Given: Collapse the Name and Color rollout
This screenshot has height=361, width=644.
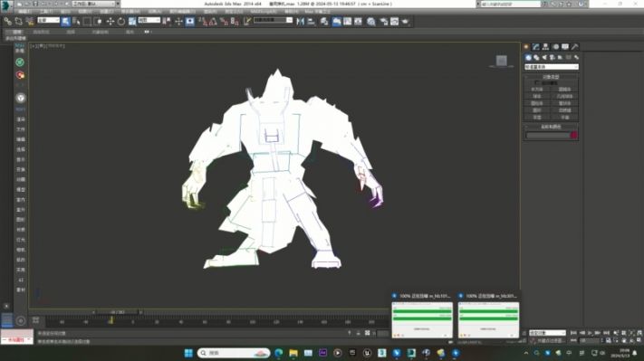Looking at the screenshot, I should [552, 127].
